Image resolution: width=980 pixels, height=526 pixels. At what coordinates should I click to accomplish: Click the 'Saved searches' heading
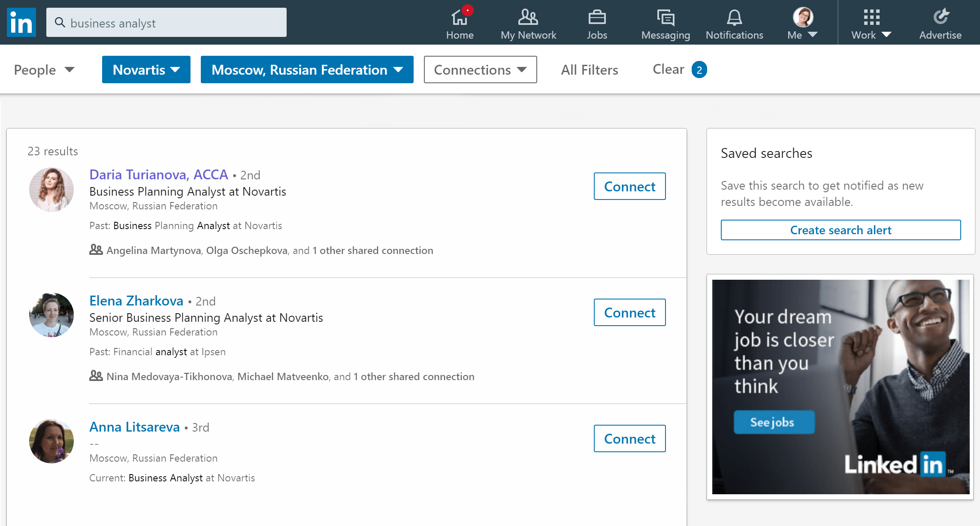(x=766, y=153)
